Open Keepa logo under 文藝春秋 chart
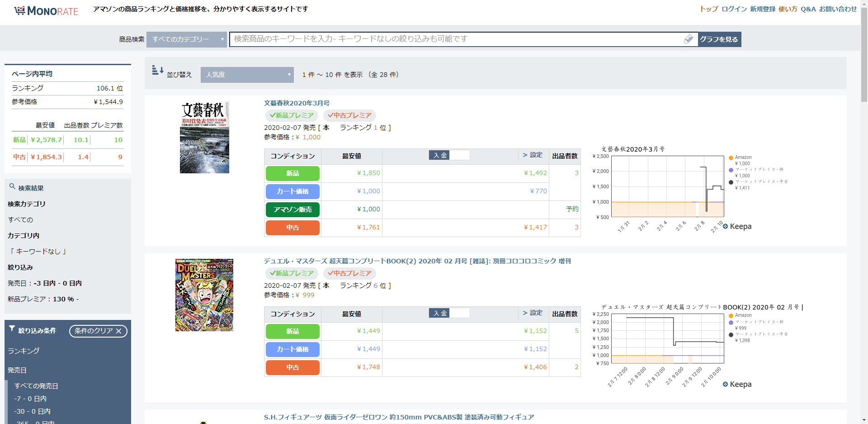 pos(737,226)
